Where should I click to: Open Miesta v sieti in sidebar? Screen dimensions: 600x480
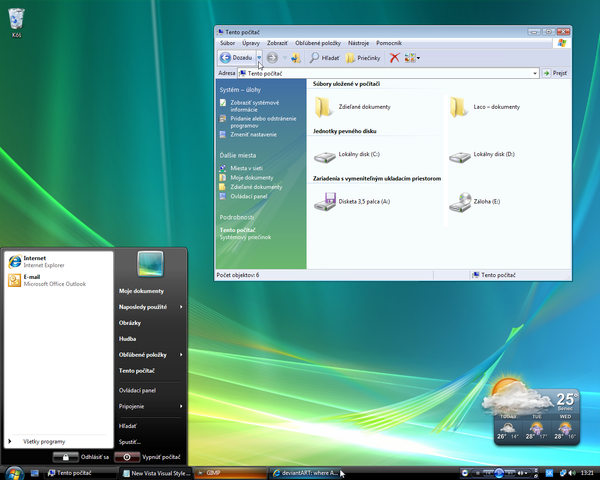coord(246,168)
